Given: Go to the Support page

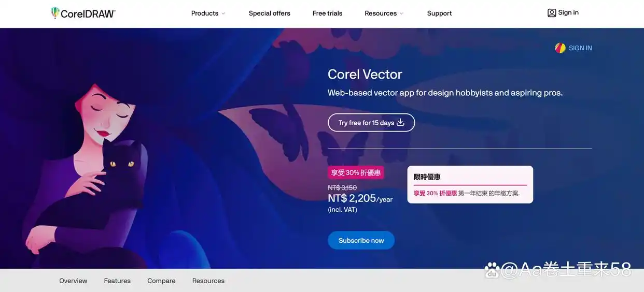Looking at the screenshot, I should click(439, 13).
